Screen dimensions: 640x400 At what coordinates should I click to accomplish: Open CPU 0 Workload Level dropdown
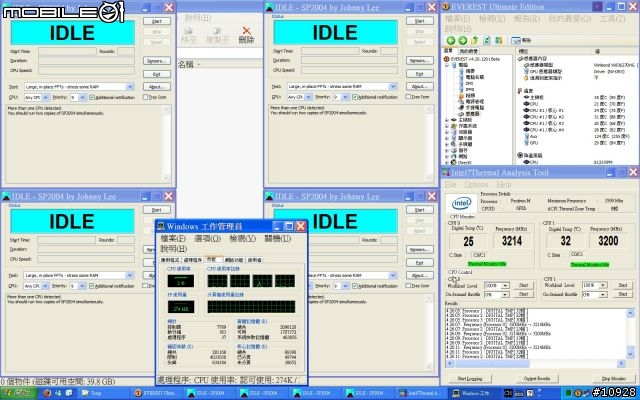(x=505, y=285)
